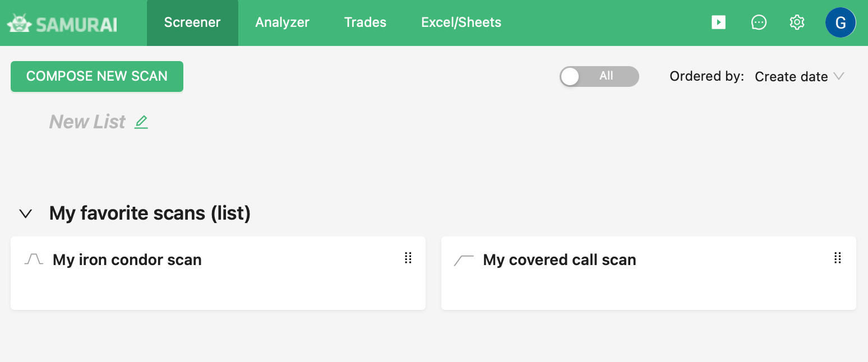Click the edit pencil next to New List
The image size is (868, 362).
(141, 122)
